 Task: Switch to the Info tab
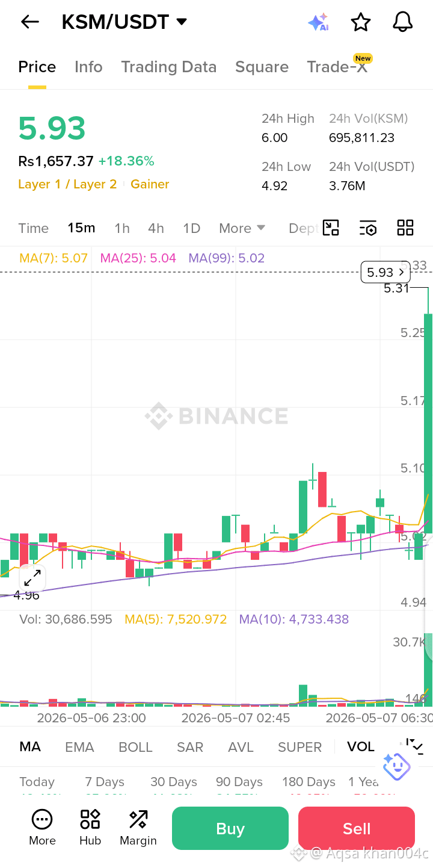click(88, 67)
